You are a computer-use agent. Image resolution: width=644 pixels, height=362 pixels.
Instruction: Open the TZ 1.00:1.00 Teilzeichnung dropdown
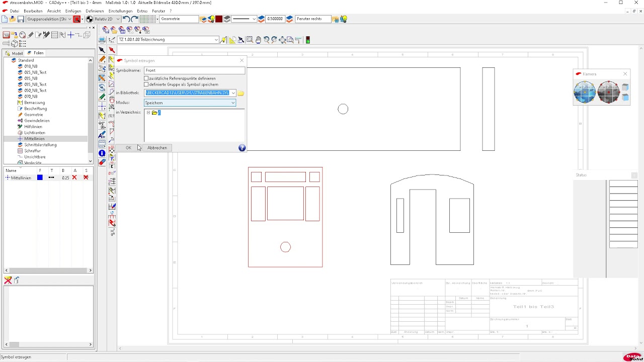(216, 40)
